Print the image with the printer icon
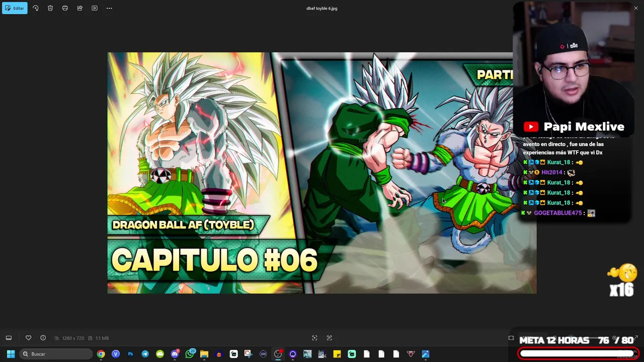The image size is (644, 362). [x=65, y=8]
